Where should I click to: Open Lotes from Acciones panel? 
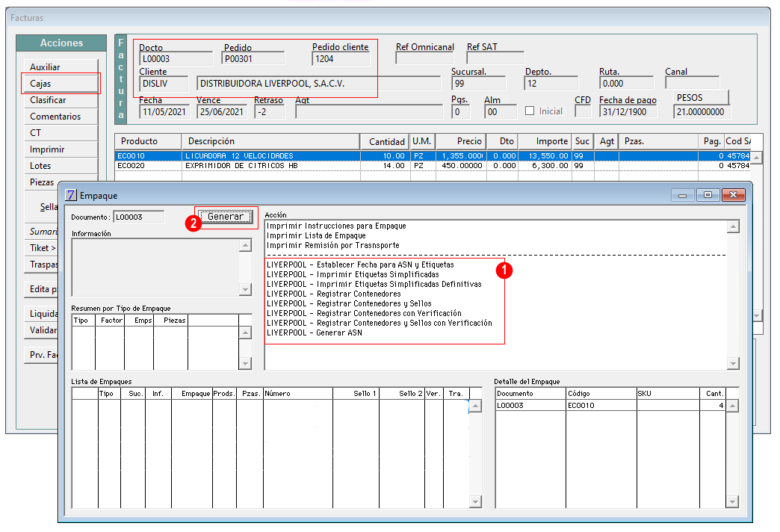61,165
